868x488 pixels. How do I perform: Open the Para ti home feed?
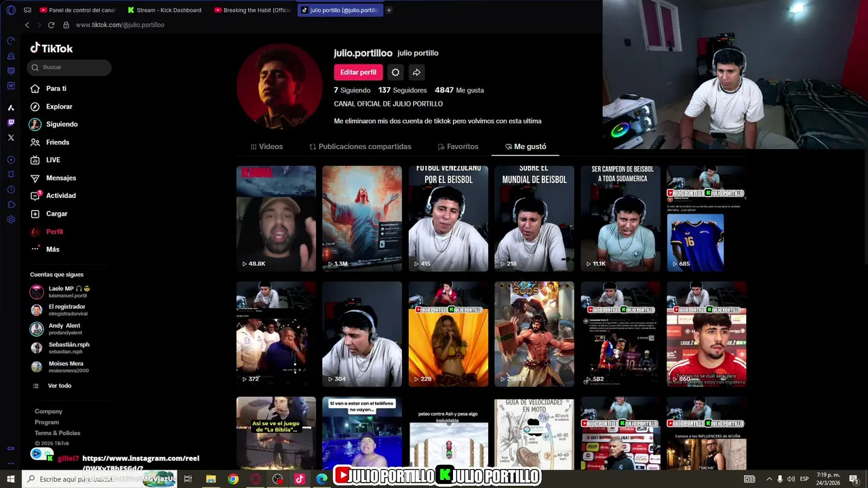[x=48, y=89]
